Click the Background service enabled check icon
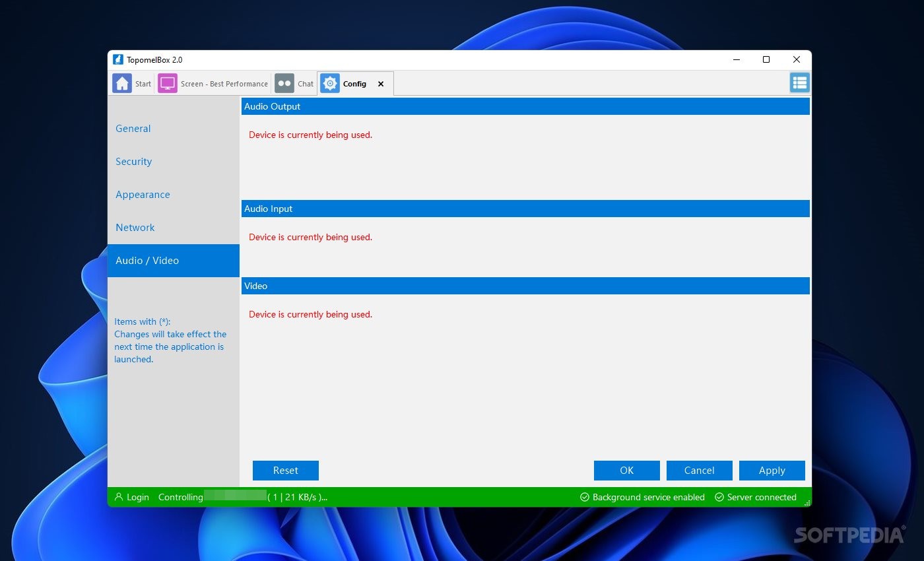 pyautogui.click(x=584, y=497)
